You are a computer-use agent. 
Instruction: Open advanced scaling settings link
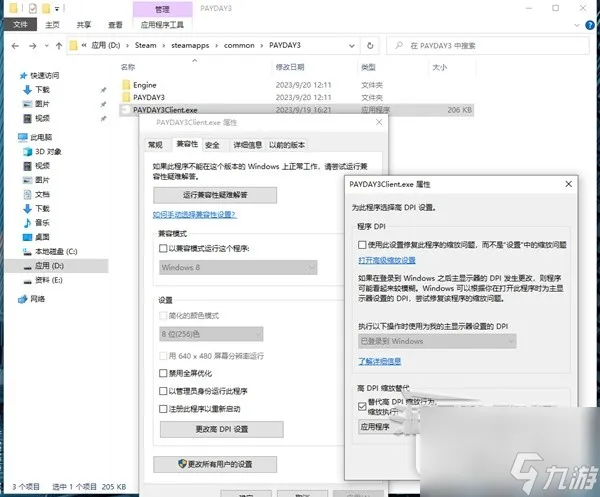[387, 260]
